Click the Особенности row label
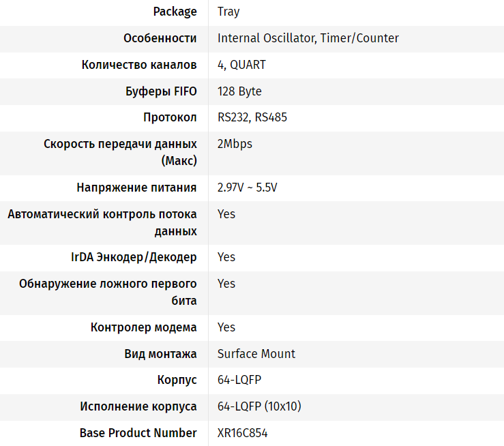 160,38
